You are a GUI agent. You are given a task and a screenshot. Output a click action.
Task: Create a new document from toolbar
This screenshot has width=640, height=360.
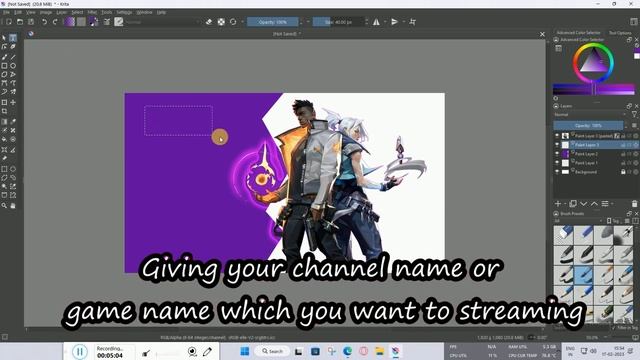9,22
